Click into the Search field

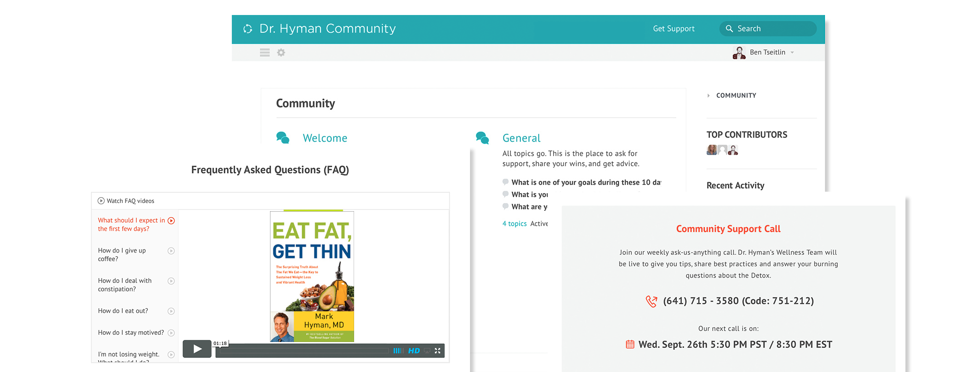pos(773,29)
